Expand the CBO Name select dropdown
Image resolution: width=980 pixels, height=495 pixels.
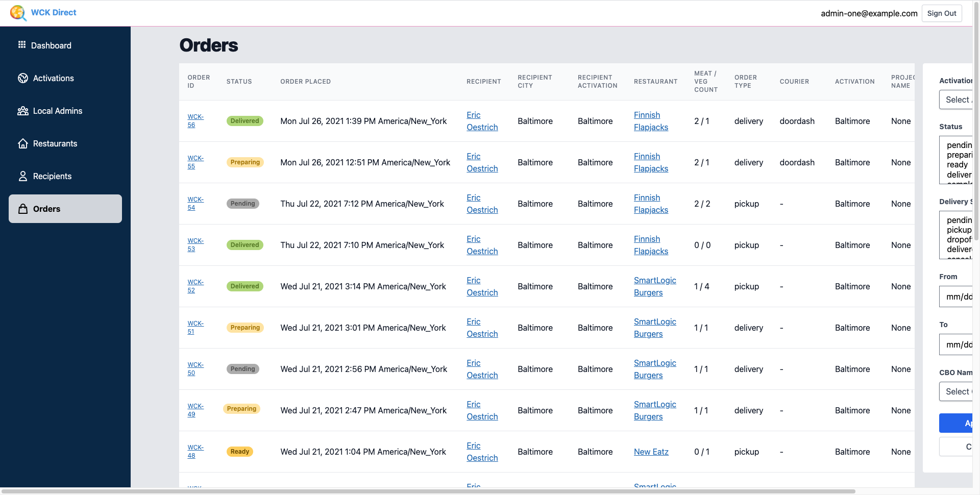coord(957,391)
